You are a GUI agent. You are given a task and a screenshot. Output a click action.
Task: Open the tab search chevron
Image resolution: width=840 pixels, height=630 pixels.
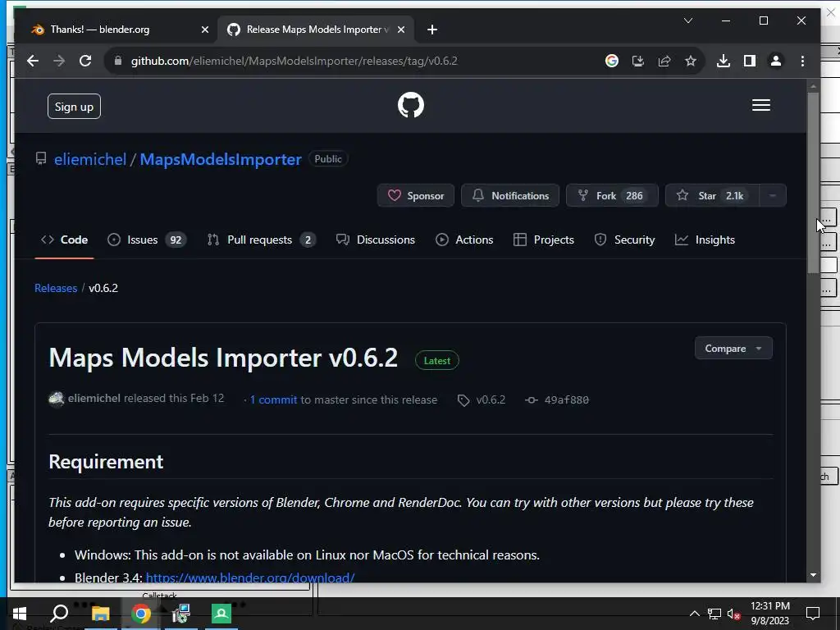click(688, 21)
